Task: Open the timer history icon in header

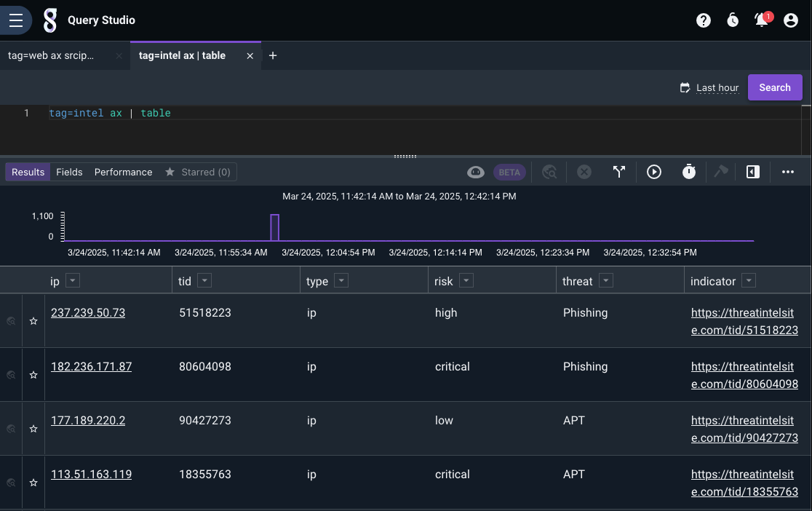Action: (x=733, y=20)
